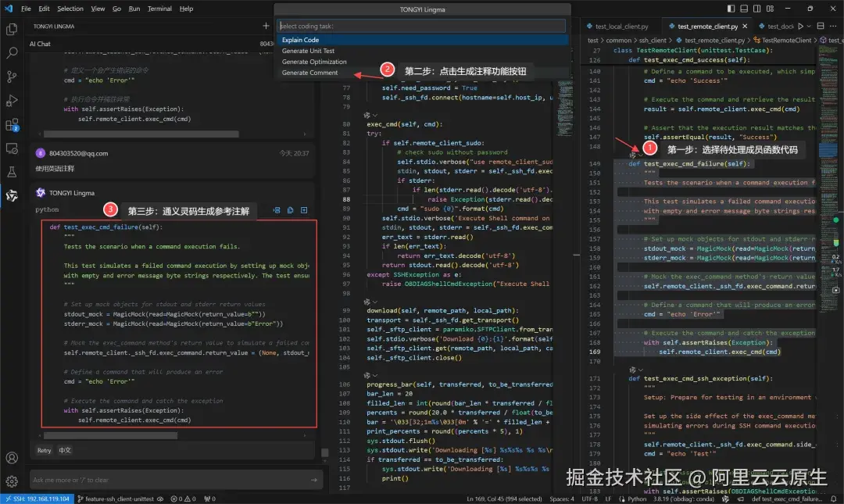
Task: Click the Lingma icon above download function
Action: coord(367,302)
